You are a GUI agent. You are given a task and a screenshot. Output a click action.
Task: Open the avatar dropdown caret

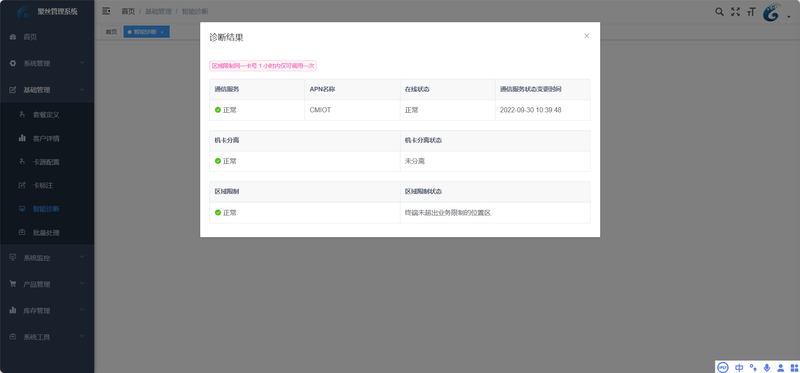[789, 16]
